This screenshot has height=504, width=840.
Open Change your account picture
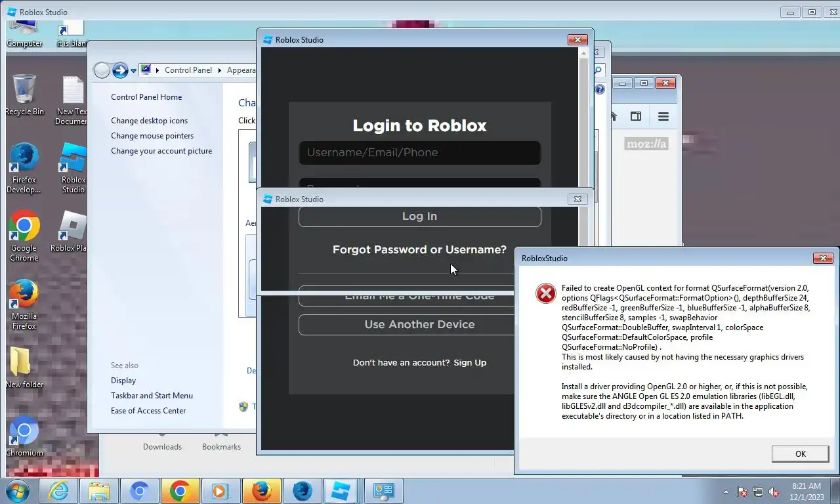point(161,151)
